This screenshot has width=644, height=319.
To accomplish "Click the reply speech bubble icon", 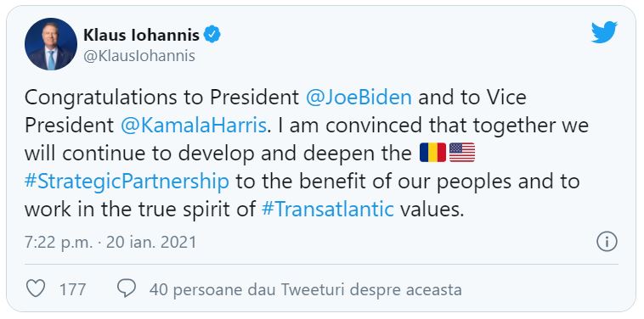I will tap(127, 288).
